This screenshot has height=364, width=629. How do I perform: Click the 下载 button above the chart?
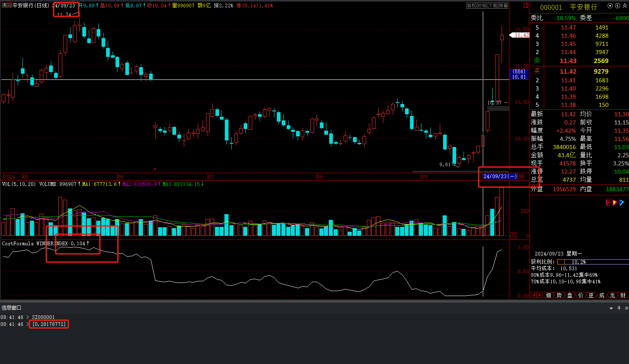point(493,5)
